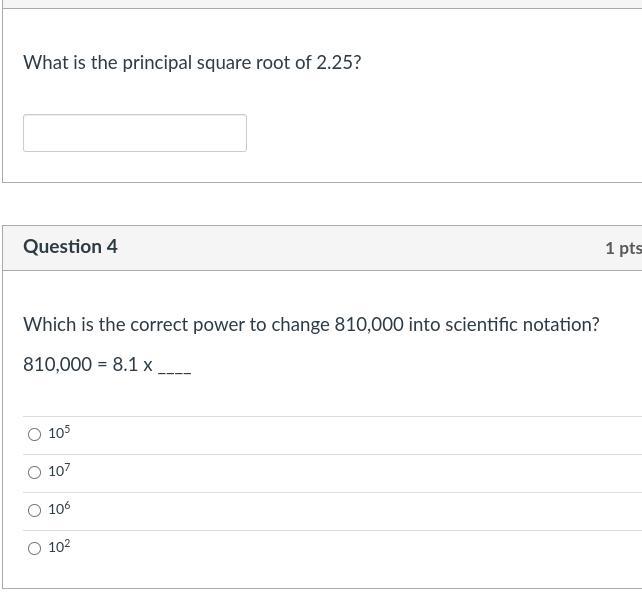The height and width of the screenshot is (610, 642).
Task: Pick the 10⁶ radio button
Action: point(35,510)
